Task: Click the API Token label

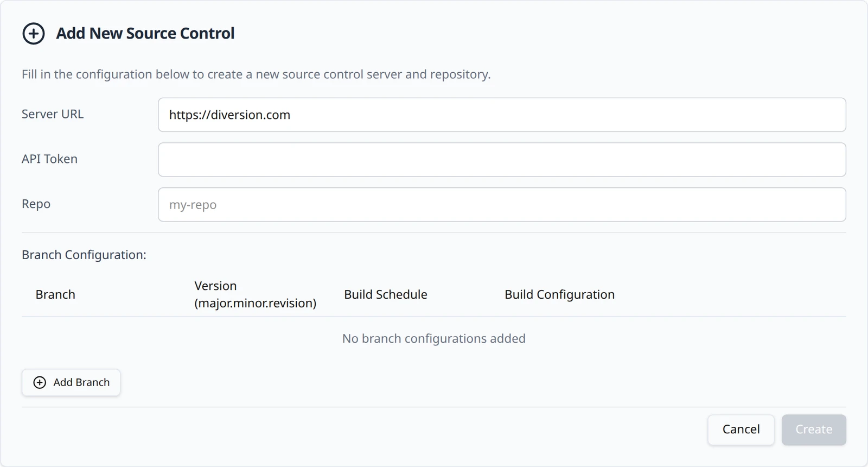Action: click(x=49, y=159)
